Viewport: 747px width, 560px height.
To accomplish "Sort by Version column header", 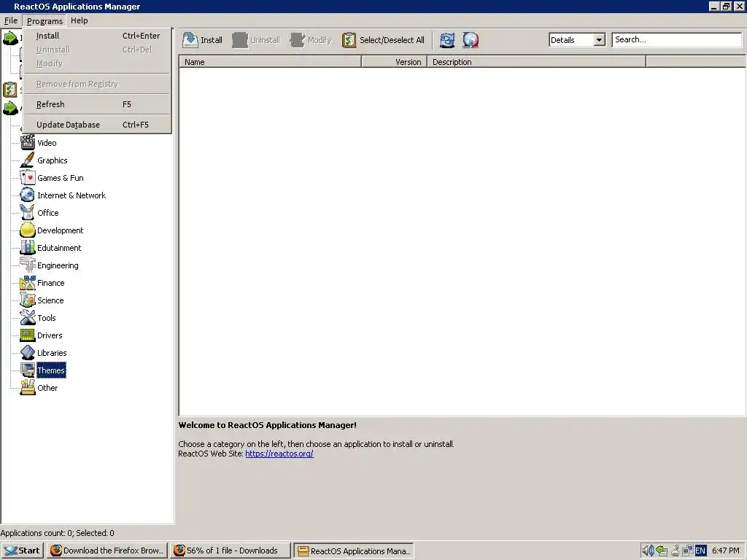I will [x=395, y=62].
